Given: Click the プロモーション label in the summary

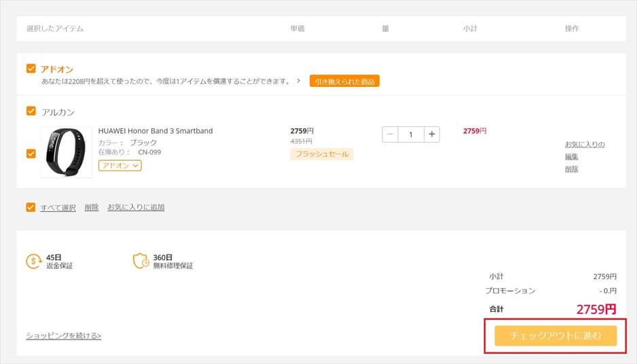Looking at the screenshot, I should 510,291.
